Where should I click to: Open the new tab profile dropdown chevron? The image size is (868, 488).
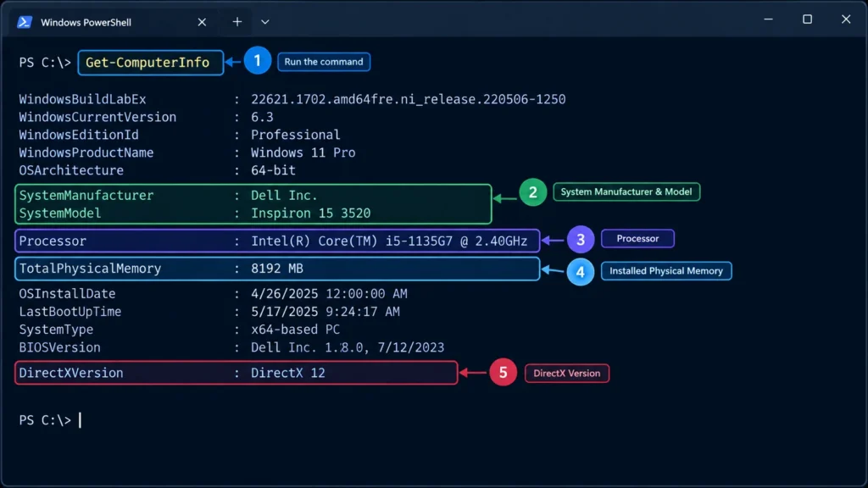coord(265,22)
